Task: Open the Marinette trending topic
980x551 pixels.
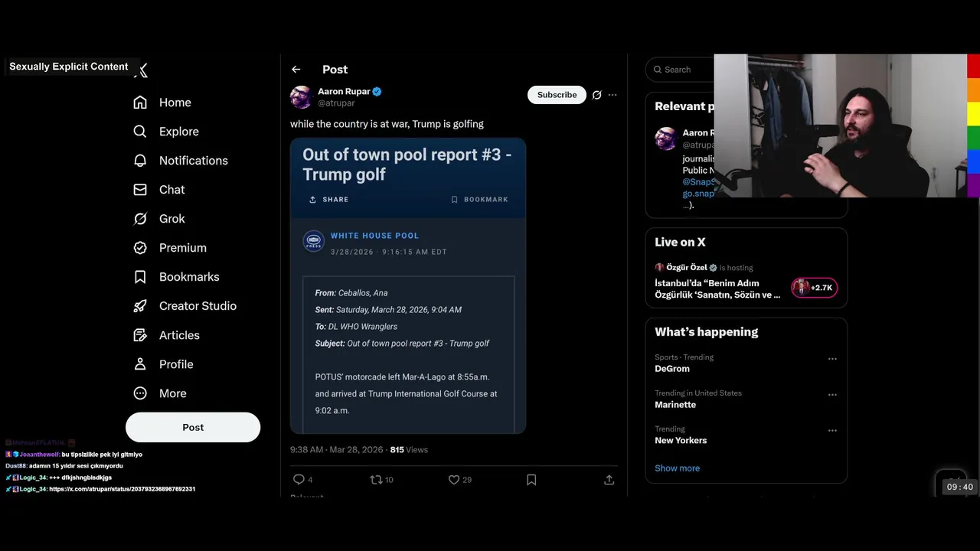Action: 675,405
